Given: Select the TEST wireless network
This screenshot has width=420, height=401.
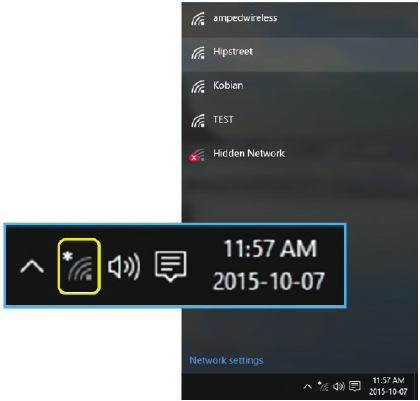Looking at the screenshot, I should [x=300, y=120].
